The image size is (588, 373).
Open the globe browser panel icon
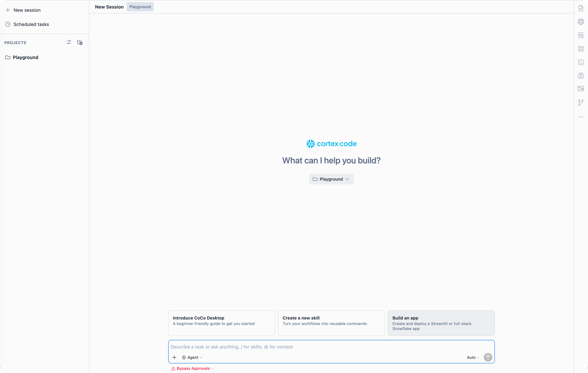581,22
